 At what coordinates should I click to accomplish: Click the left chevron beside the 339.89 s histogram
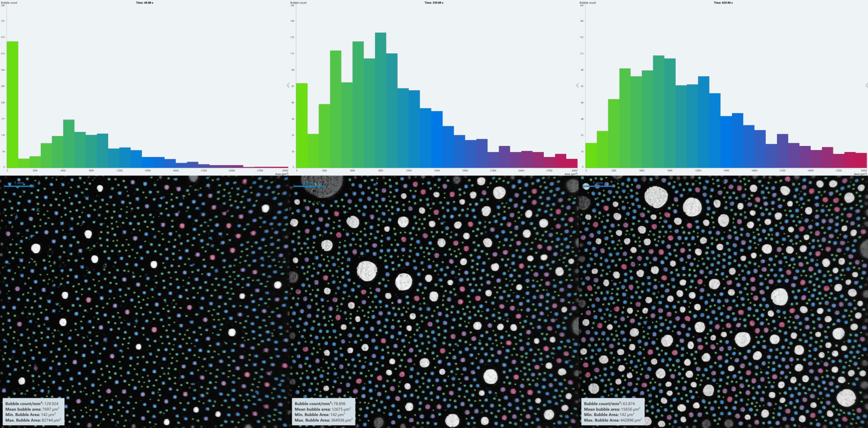[288, 86]
